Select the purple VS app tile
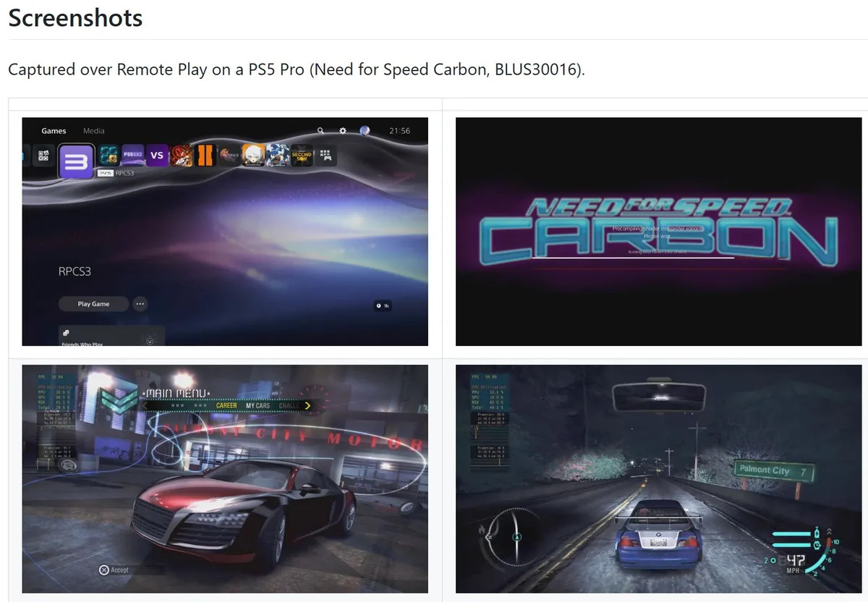 pyautogui.click(x=157, y=155)
